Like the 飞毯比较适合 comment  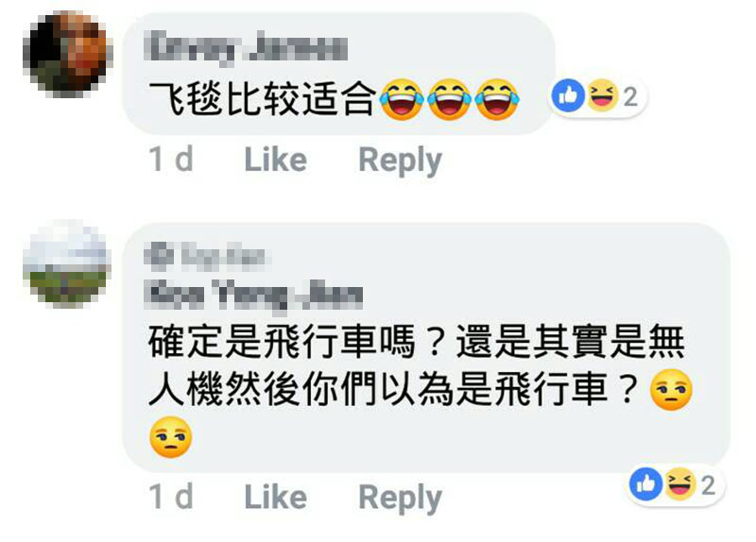point(275,160)
